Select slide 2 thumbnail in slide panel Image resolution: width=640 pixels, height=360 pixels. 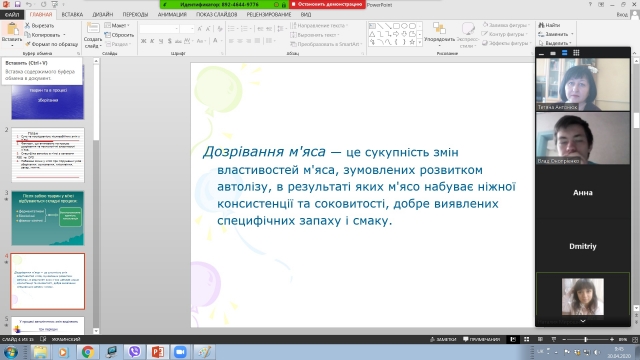48,155
